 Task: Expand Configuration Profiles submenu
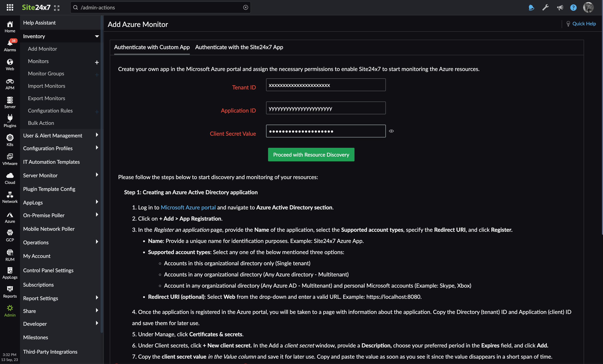(x=97, y=147)
